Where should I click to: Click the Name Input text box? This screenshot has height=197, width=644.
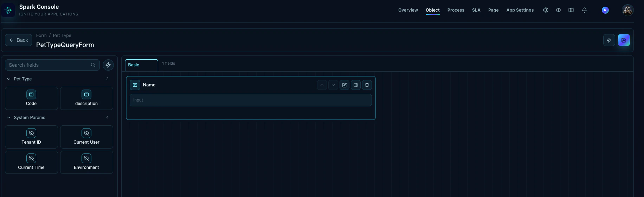[x=251, y=100]
